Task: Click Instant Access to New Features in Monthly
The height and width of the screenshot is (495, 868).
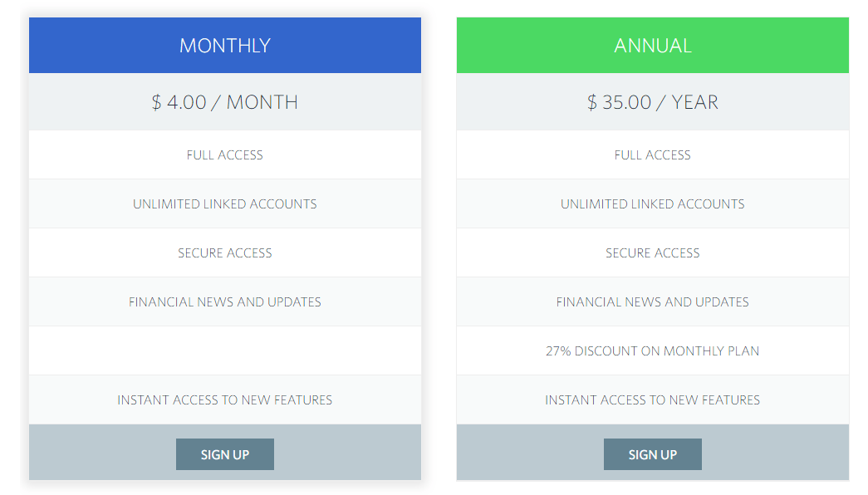Action: click(224, 399)
